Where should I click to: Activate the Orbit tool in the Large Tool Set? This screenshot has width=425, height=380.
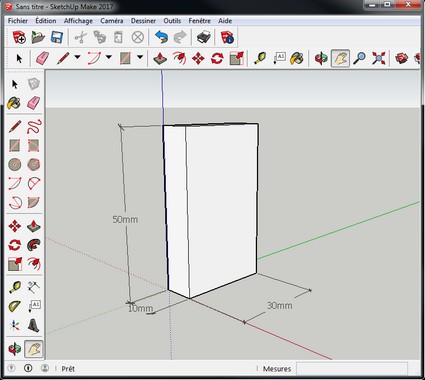(14, 349)
